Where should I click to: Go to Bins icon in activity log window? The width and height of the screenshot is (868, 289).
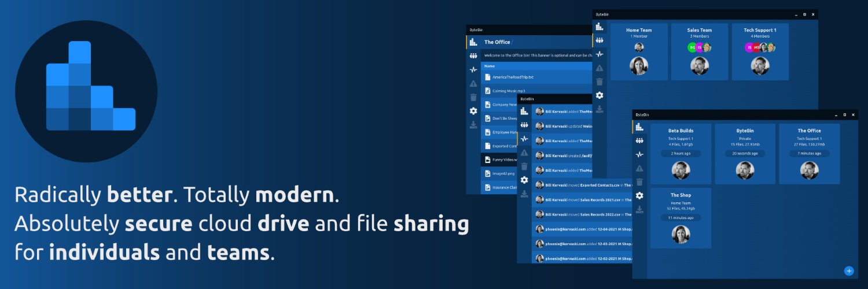pos(524,111)
